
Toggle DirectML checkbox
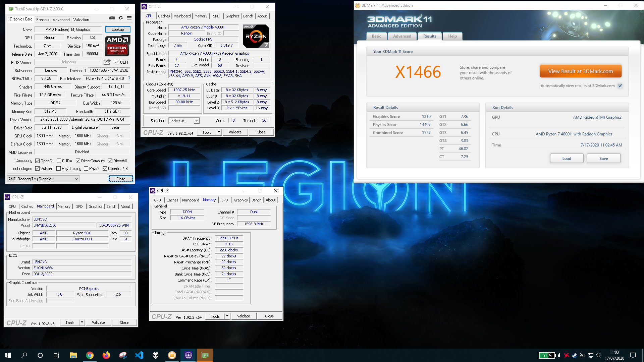[x=110, y=161]
